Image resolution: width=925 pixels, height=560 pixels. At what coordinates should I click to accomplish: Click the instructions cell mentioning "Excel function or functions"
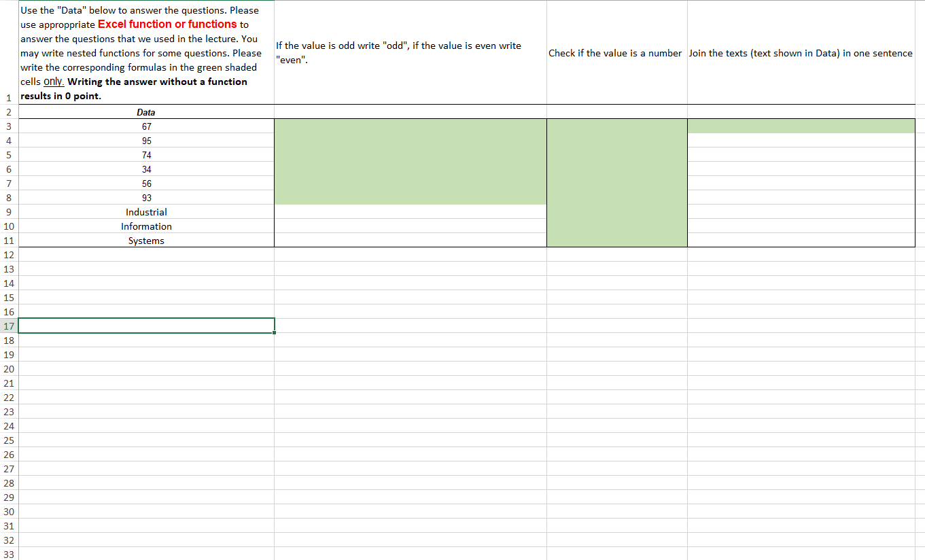coord(146,52)
